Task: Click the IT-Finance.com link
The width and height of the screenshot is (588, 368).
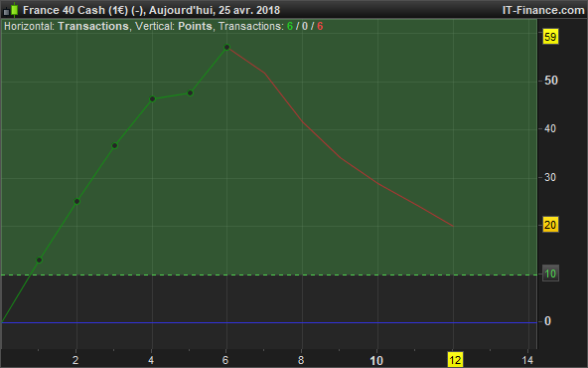Action: tap(543, 10)
